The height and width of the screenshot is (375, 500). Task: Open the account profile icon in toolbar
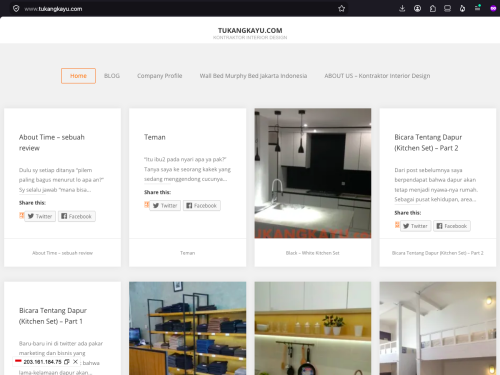(417, 9)
